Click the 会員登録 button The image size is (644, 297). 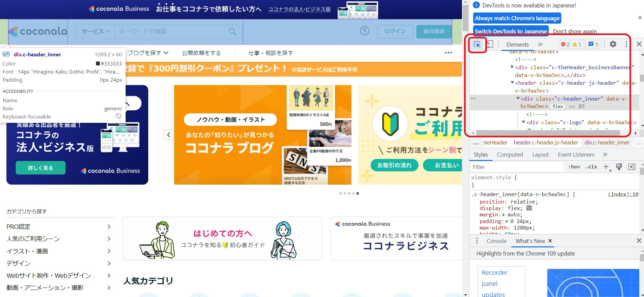point(434,31)
